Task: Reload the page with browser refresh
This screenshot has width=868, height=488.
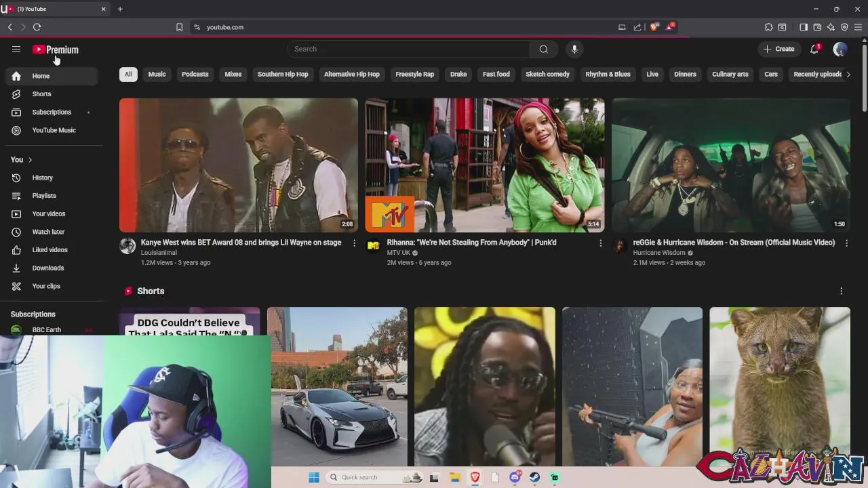Action: (37, 27)
